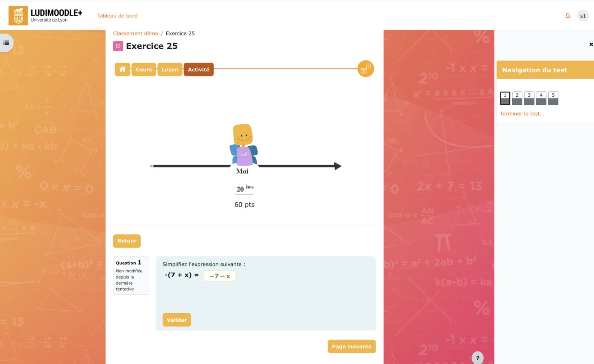
Task: Click the pink assignment icon beside Exercice 25
Action: click(118, 46)
